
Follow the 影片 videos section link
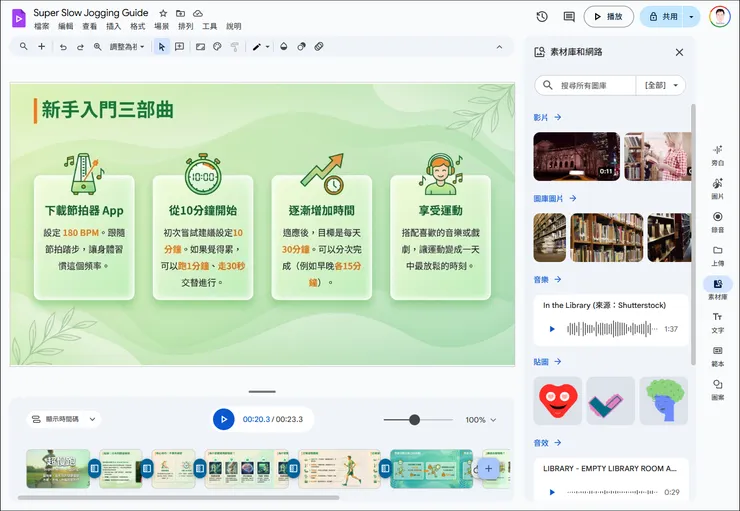[547, 117]
